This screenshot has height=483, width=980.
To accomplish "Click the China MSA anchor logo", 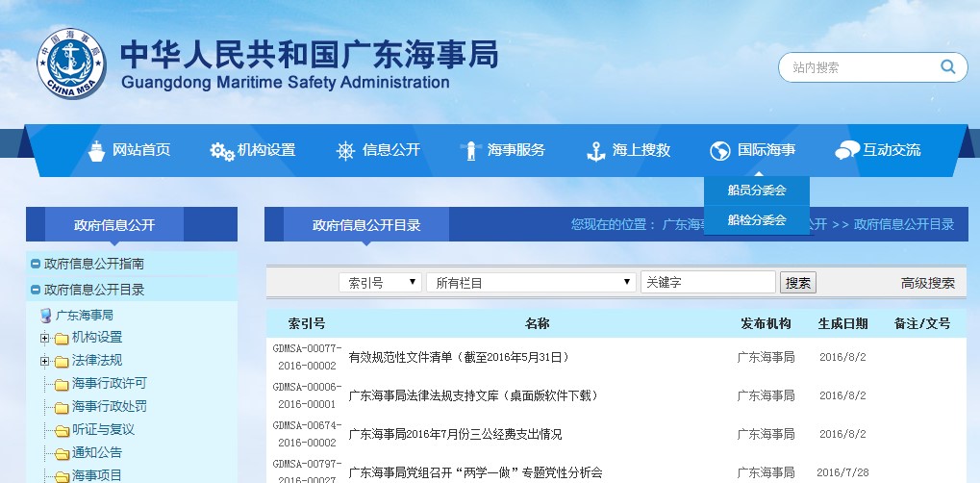I will tap(70, 64).
